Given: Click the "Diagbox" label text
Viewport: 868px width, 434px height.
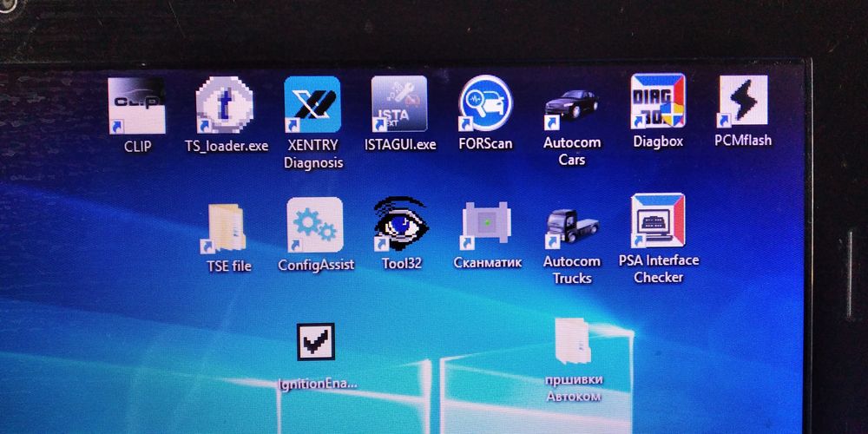Looking at the screenshot, I should coord(658,141).
